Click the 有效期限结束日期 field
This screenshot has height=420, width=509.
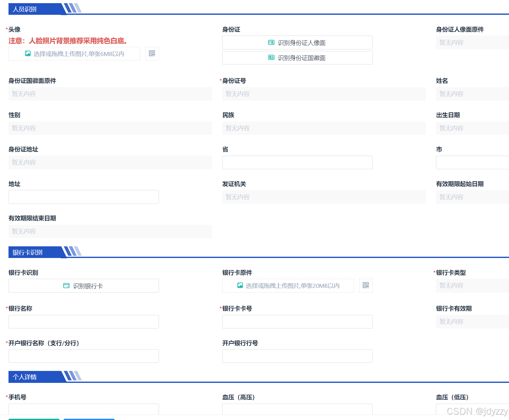point(110,231)
